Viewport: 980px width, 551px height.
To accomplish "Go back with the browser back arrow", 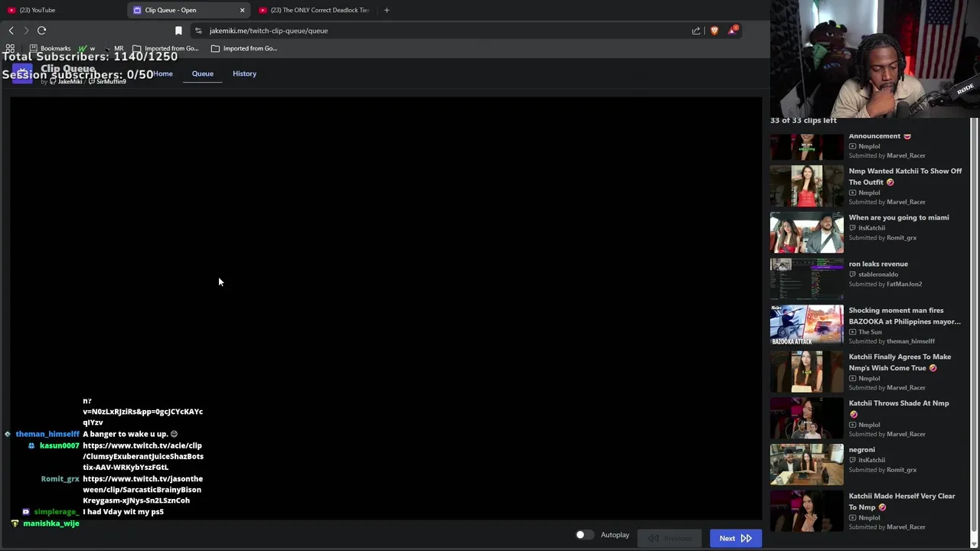I will click(11, 31).
